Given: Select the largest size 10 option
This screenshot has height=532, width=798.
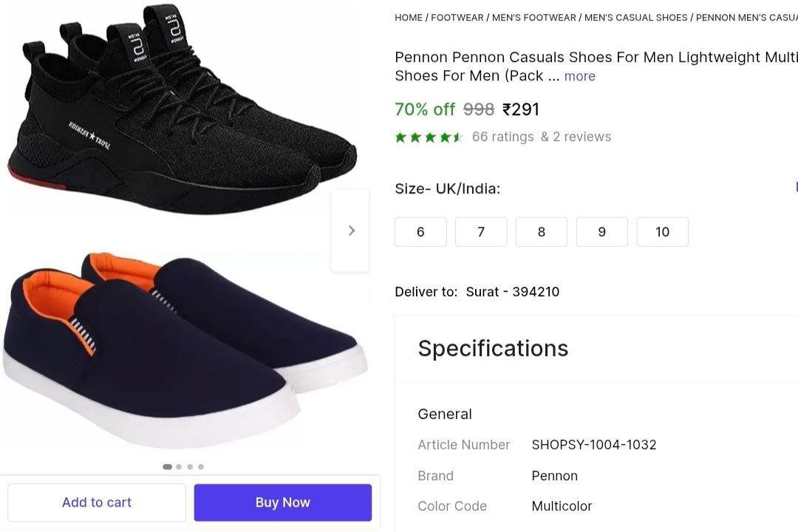Looking at the screenshot, I should 663,231.
